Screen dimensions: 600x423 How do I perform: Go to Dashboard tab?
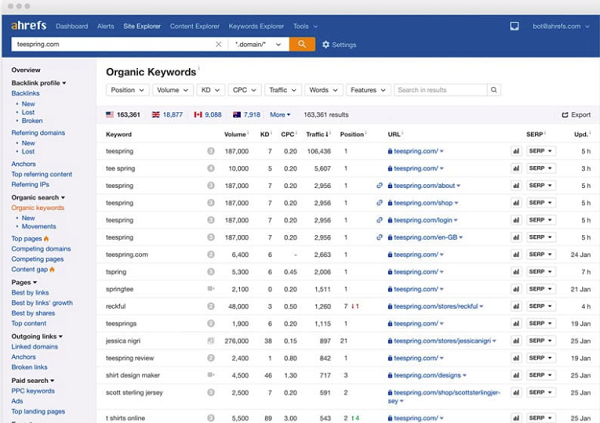(x=72, y=26)
